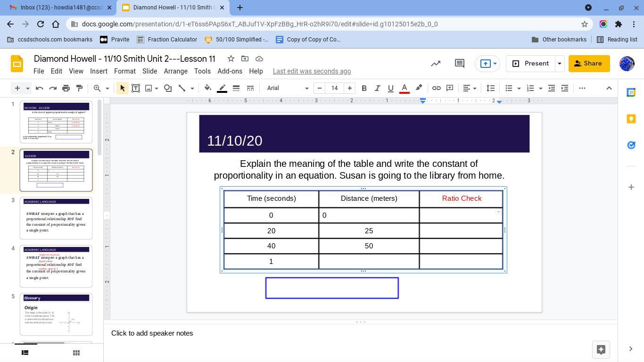Increase the font size
This screenshot has height=362, width=644.
[349, 88]
